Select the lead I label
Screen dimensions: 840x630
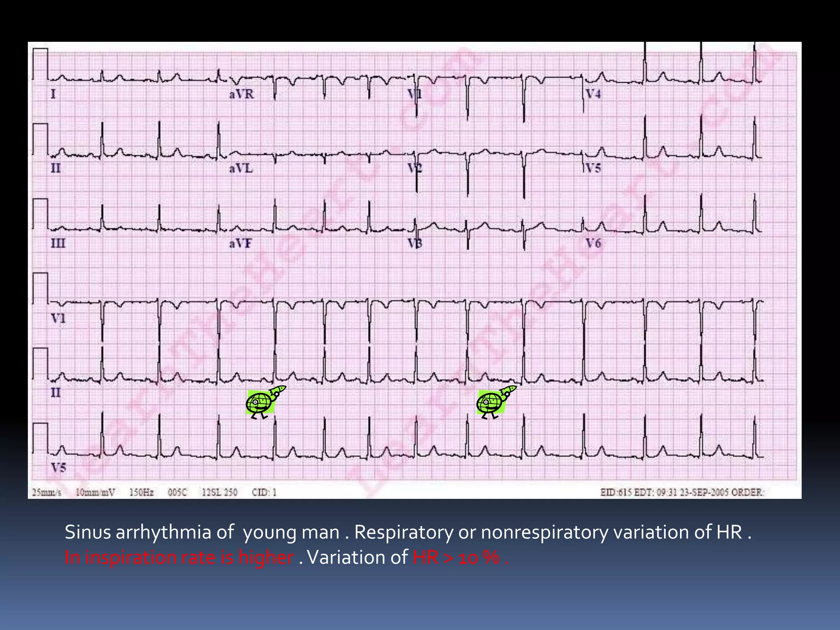(53, 94)
